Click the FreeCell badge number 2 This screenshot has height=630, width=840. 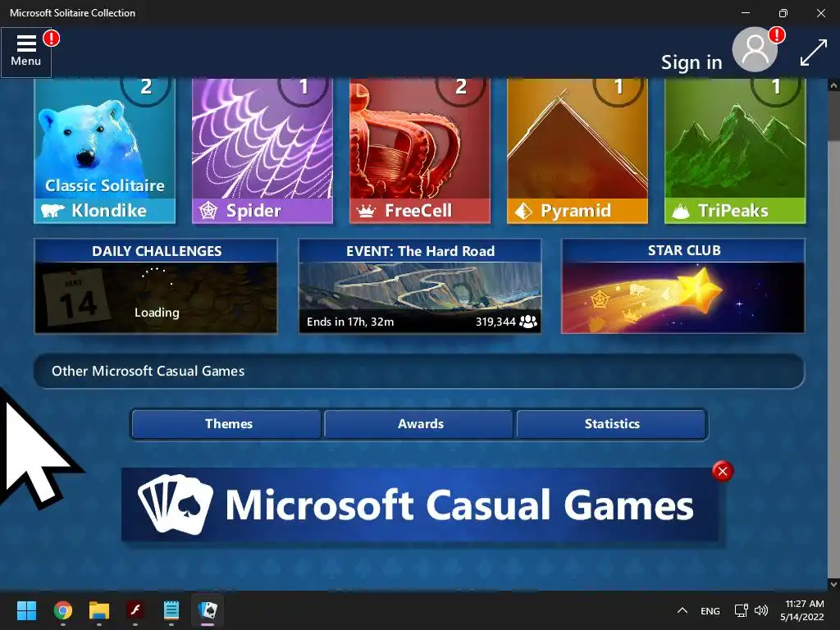click(x=461, y=87)
